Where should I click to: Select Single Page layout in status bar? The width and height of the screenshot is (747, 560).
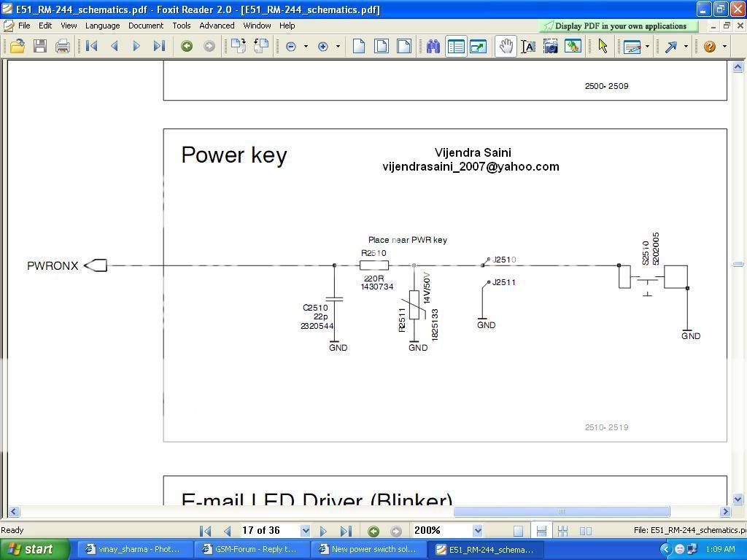(519, 531)
